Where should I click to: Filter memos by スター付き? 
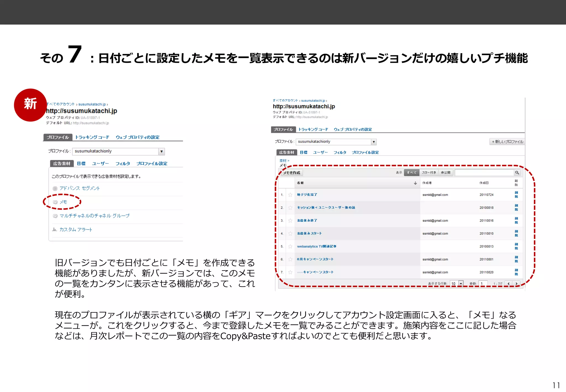click(429, 173)
